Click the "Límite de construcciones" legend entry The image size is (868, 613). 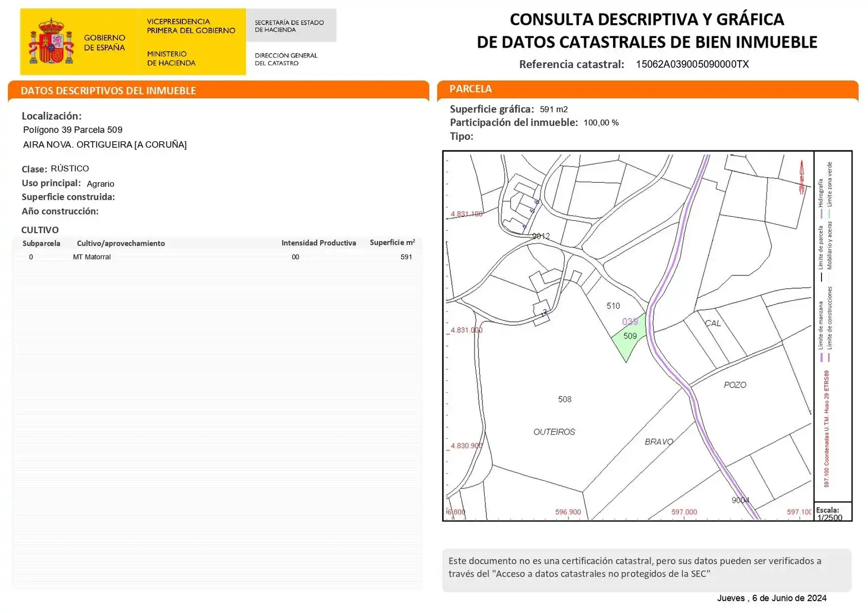click(829, 324)
